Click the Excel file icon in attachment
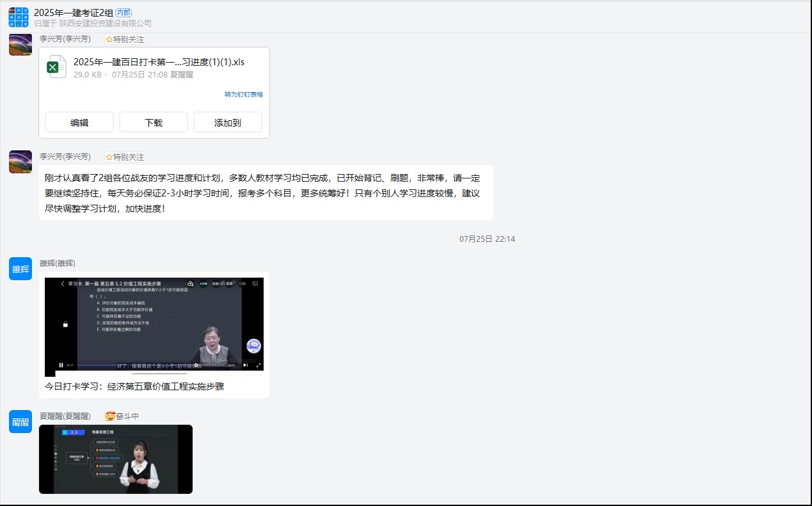 (x=56, y=67)
